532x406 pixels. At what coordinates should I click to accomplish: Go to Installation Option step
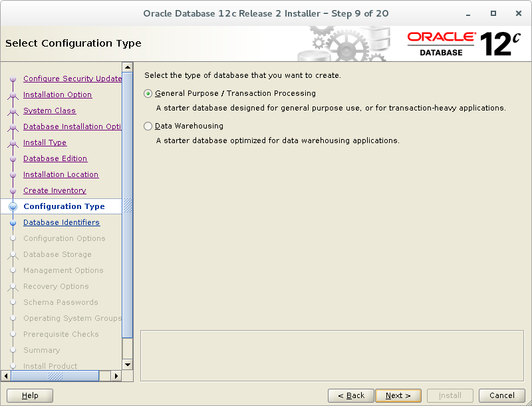pyautogui.click(x=57, y=95)
